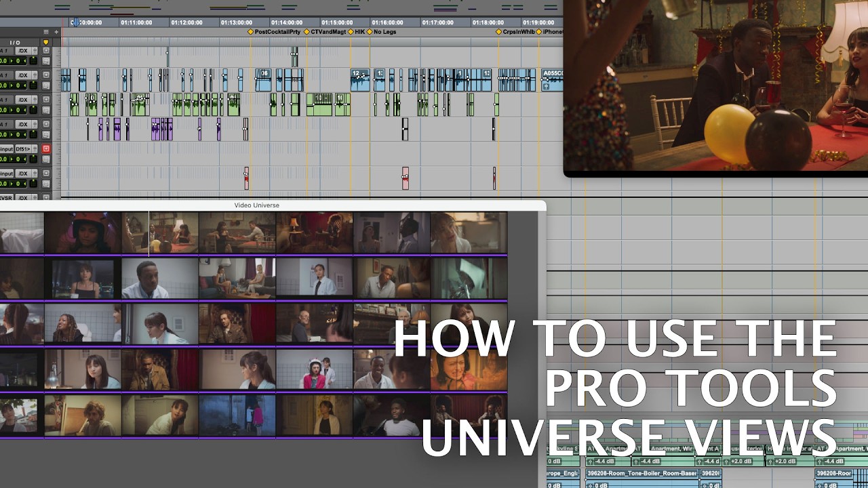
Task: Toggle the square button on the pink-clips track
Action: 46,173
